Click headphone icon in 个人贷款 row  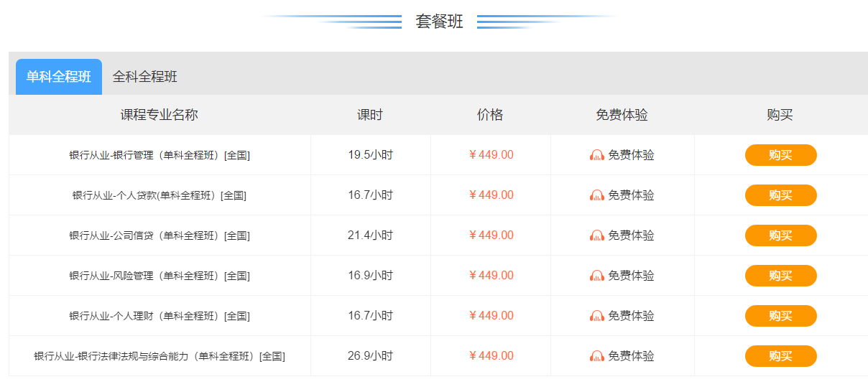click(597, 195)
